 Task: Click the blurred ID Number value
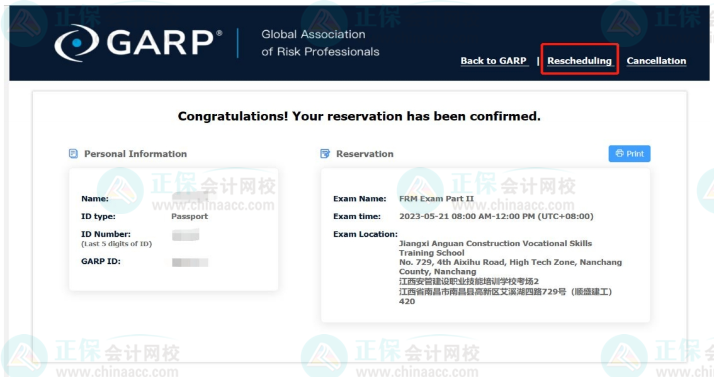point(185,235)
